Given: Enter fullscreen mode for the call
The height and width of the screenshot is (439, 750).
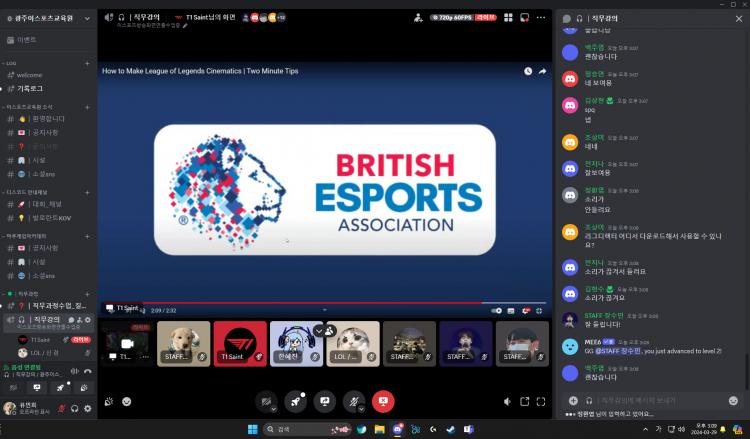Looking at the screenshot, I should pyautogui.click(x=541, y=402).
